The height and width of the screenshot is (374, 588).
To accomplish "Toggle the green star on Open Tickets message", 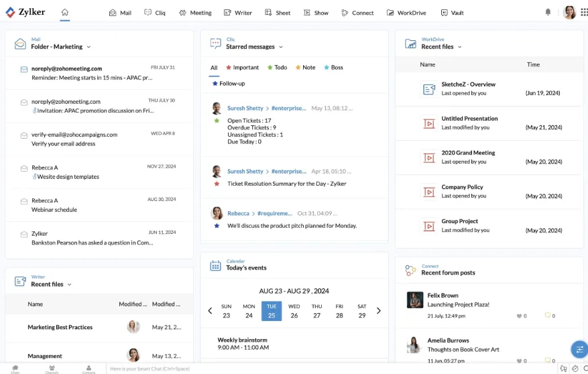I will [x=217, y=121].
